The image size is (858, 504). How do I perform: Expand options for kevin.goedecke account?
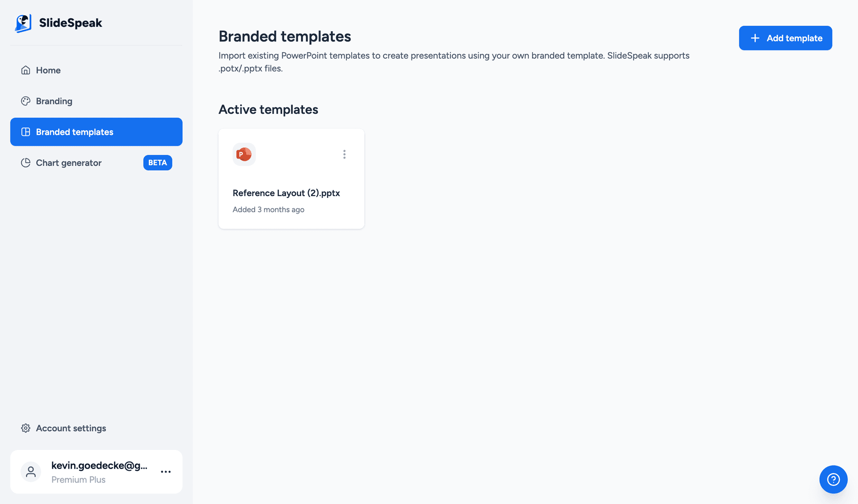166,472
